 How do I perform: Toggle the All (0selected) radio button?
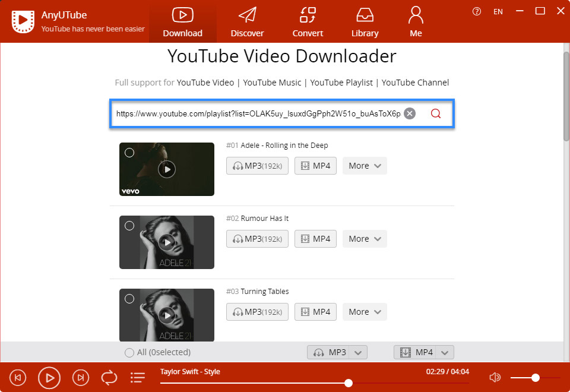[129, 352]
